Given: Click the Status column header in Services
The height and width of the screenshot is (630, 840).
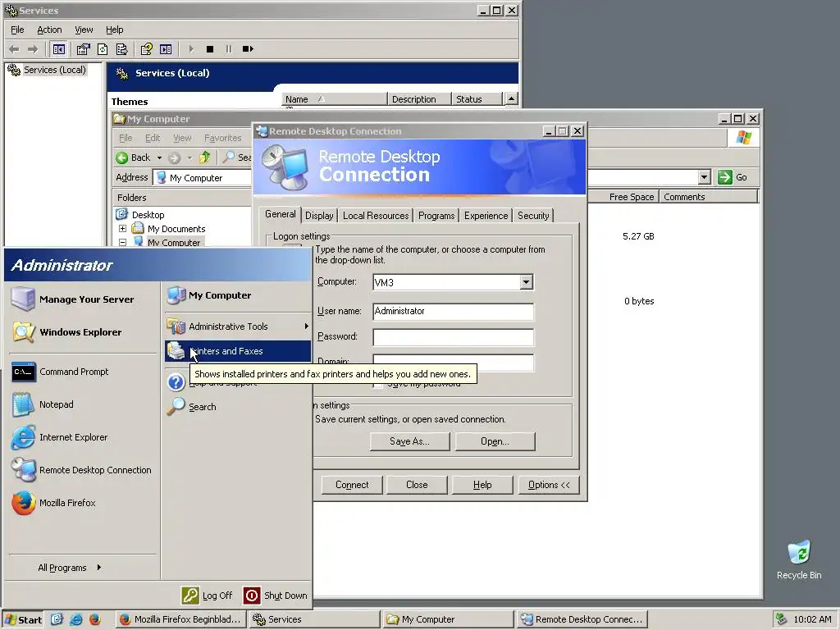Looking at the screenshot, I should tap(477, 99).
